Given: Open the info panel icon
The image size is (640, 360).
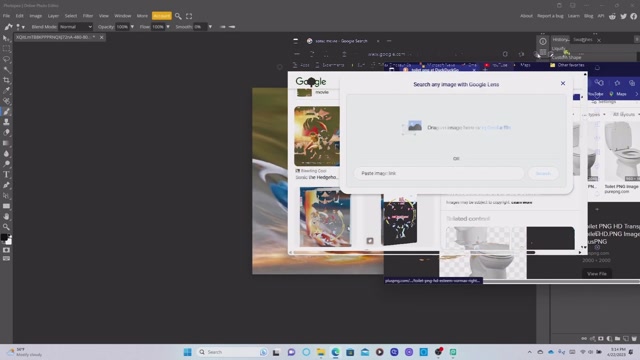Looking at the screenshot, I should [x=542, y=41].
